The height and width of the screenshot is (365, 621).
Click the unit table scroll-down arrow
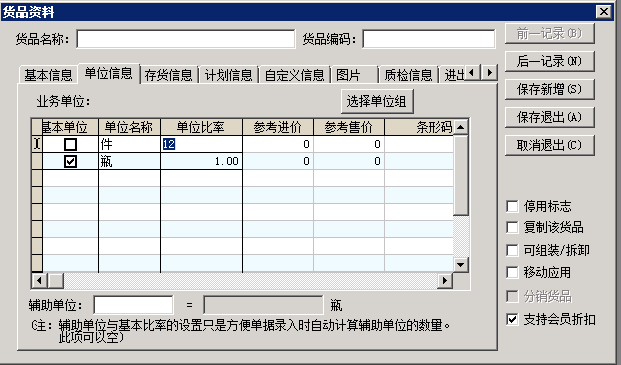(x=460, y=264)
